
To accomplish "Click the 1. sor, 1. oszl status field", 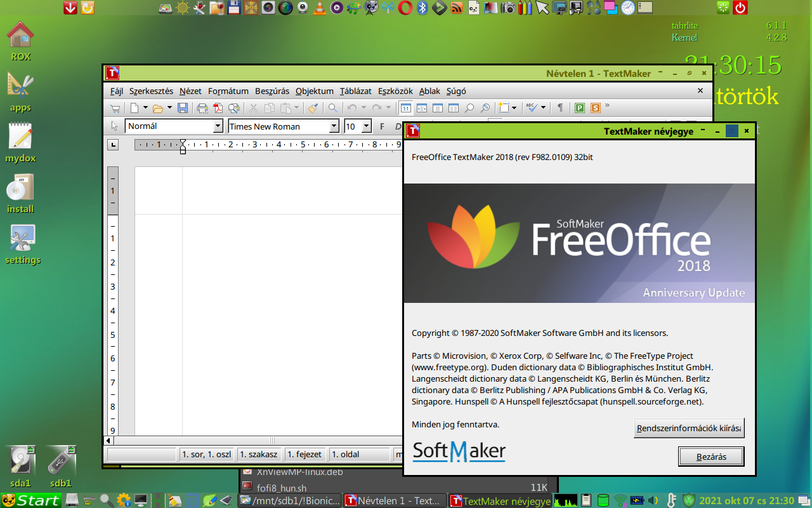I will (206, 454).
